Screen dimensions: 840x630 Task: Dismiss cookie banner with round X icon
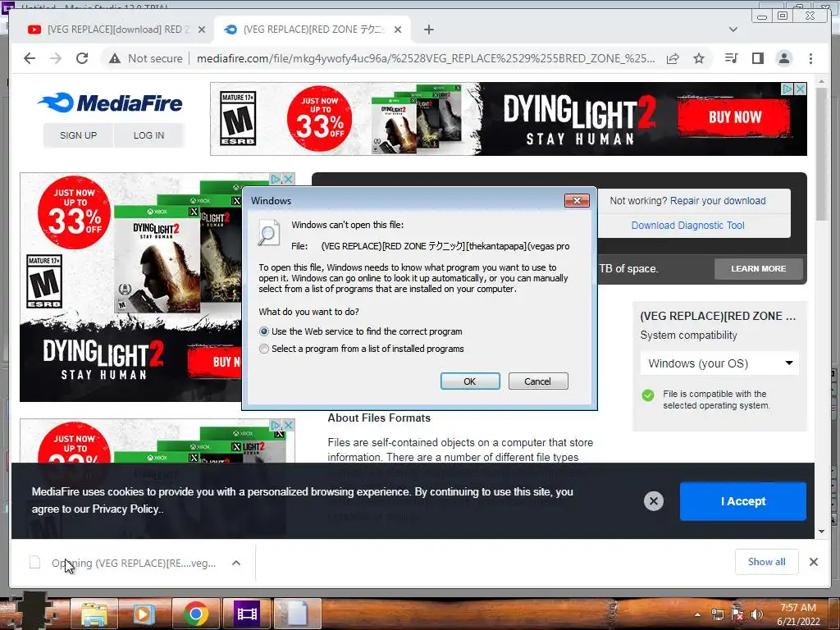coord(653,501)
